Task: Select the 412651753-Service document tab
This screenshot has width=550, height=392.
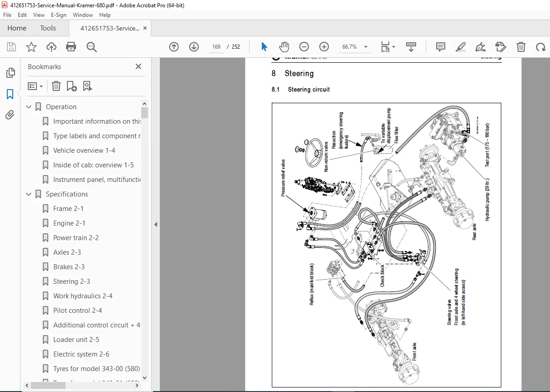Action: 110,28
